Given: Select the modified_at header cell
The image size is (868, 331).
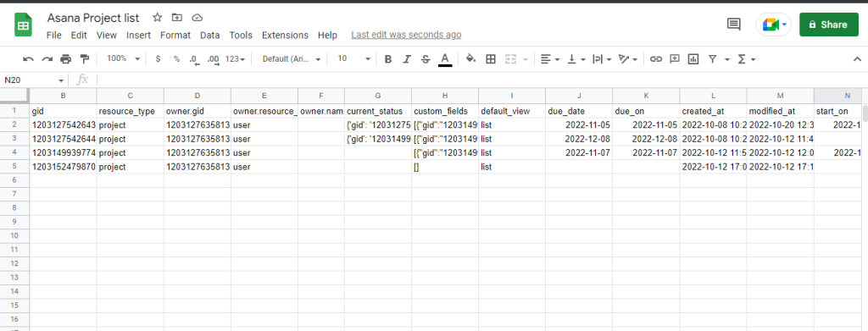Looking at the screenshot, I should (x=781, y=111).
